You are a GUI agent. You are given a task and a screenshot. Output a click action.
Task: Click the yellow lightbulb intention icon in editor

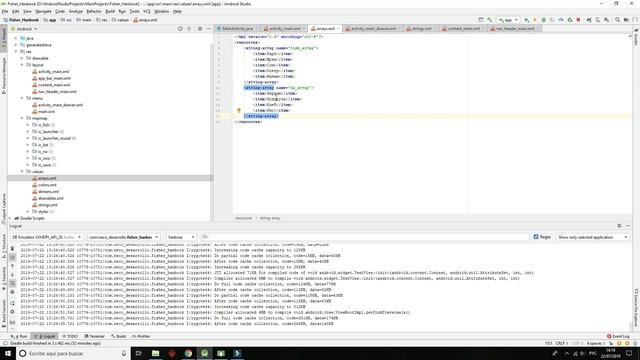[239, 110]
